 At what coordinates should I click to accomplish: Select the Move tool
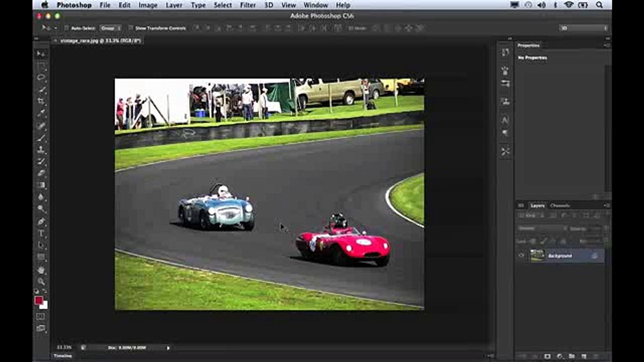click(x=41, y=54)
